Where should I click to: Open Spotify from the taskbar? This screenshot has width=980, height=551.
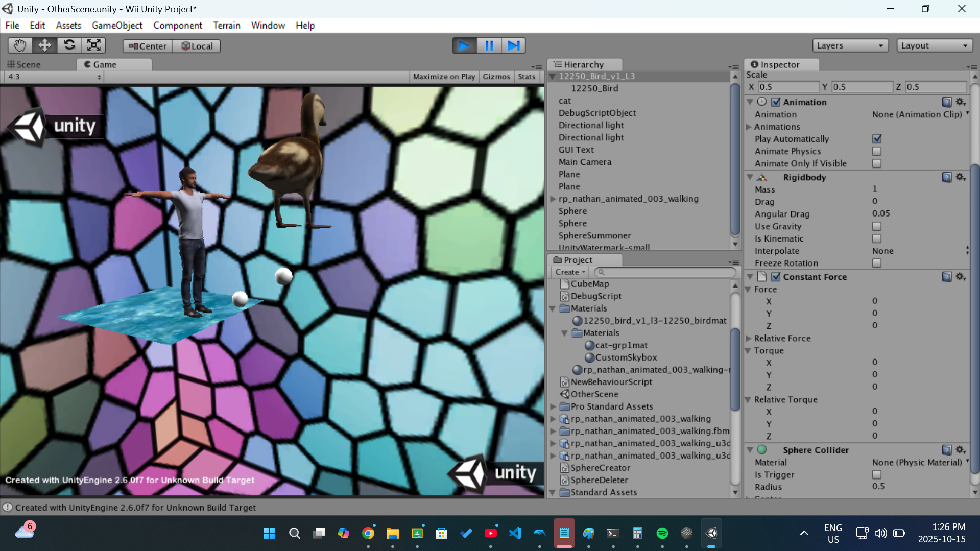click(x=662, y=533)
